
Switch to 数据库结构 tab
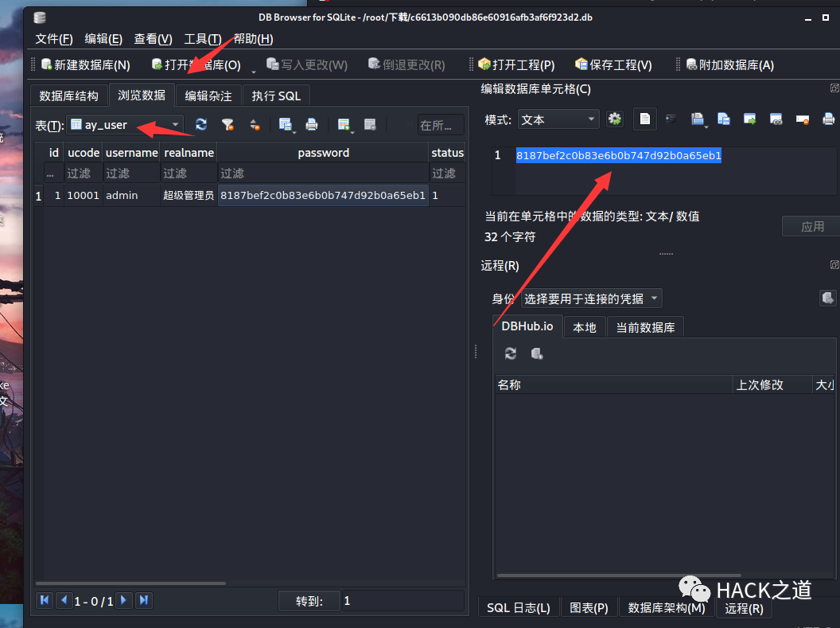point(69,96)
